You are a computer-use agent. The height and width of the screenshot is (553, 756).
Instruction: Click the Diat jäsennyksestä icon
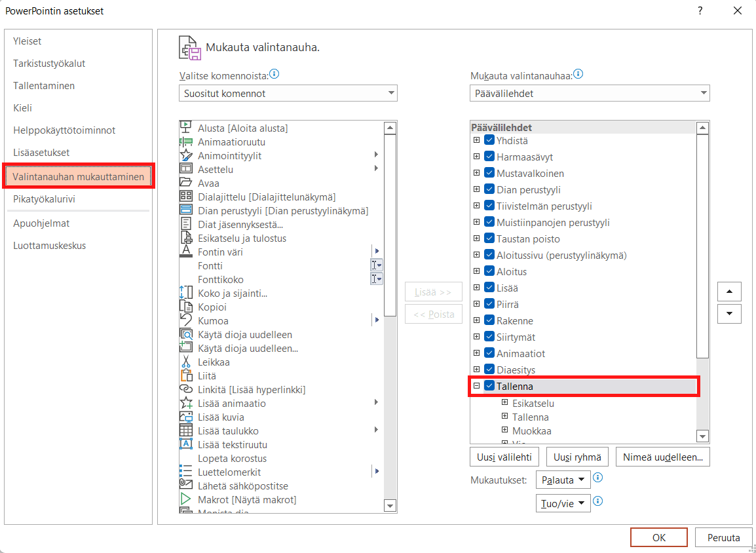click(x=186, y=224)
